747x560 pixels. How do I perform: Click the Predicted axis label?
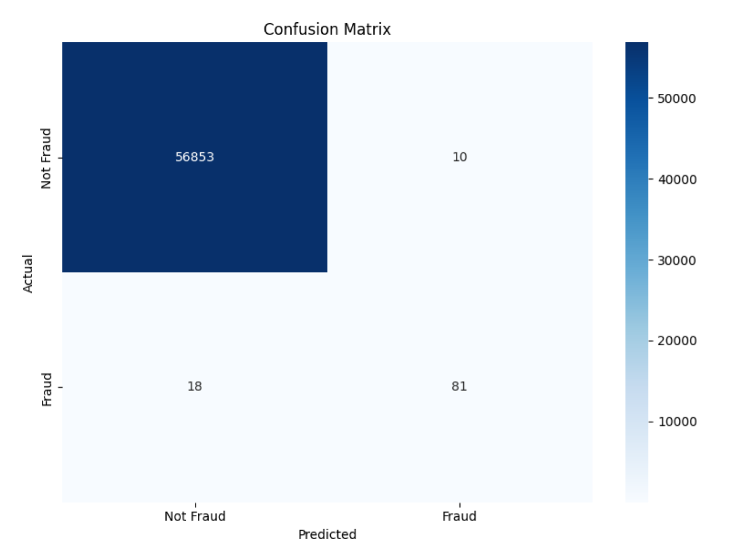point(327,534)
